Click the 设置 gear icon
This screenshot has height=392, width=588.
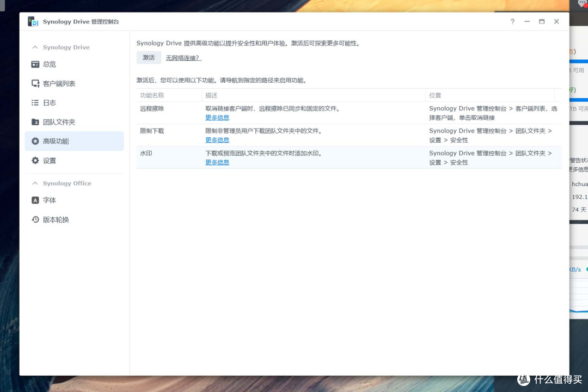coord(35,161)
